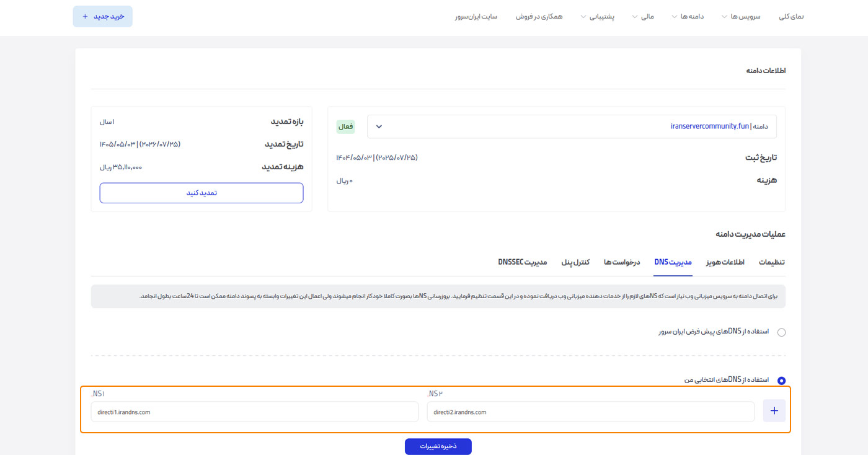Expand the مالی financial menu
The height and width of the screenshot is (455, 868).
643,17
